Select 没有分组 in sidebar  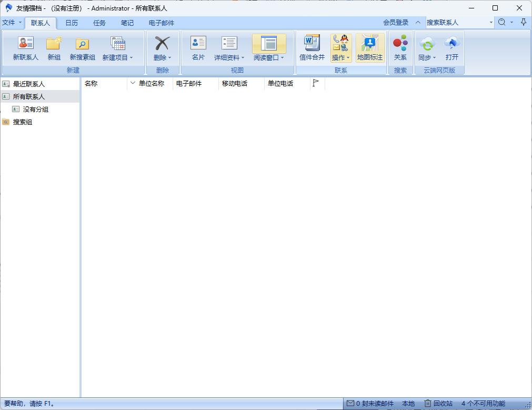pyautogui.click(x=40, y=109)
